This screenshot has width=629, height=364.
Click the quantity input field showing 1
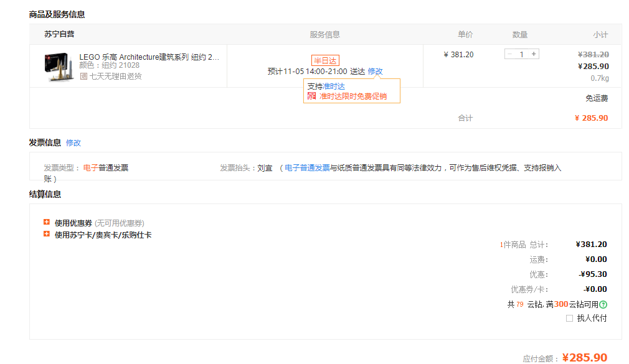point(521,54)
